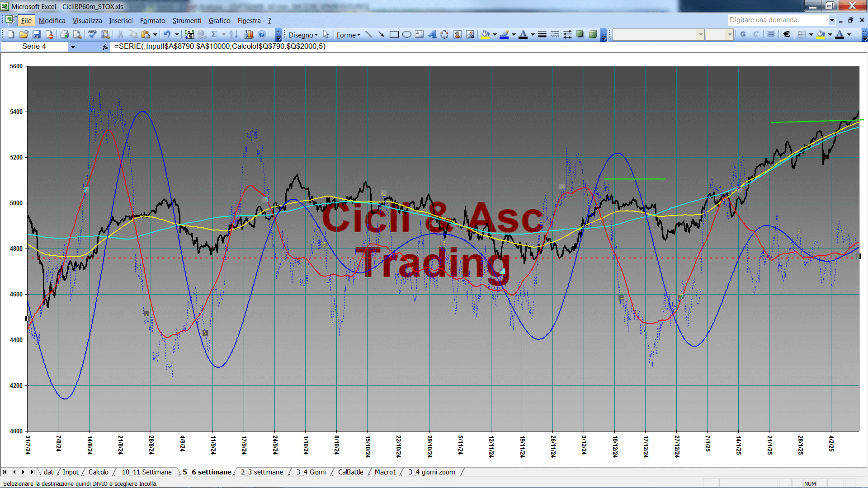This screenshot has width=868, height=488.
Task: Select the Rectangle drawing tool
Action: click(x=394, y=34)
